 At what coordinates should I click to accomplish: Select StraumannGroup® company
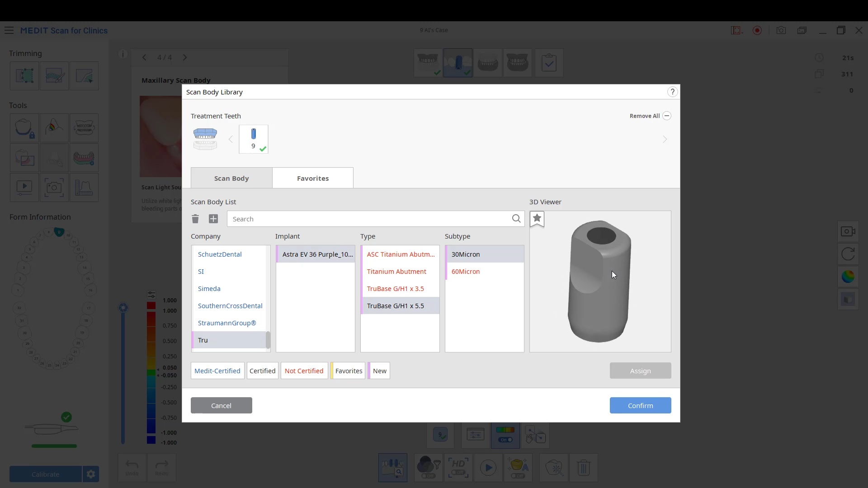tap(229, 323)
